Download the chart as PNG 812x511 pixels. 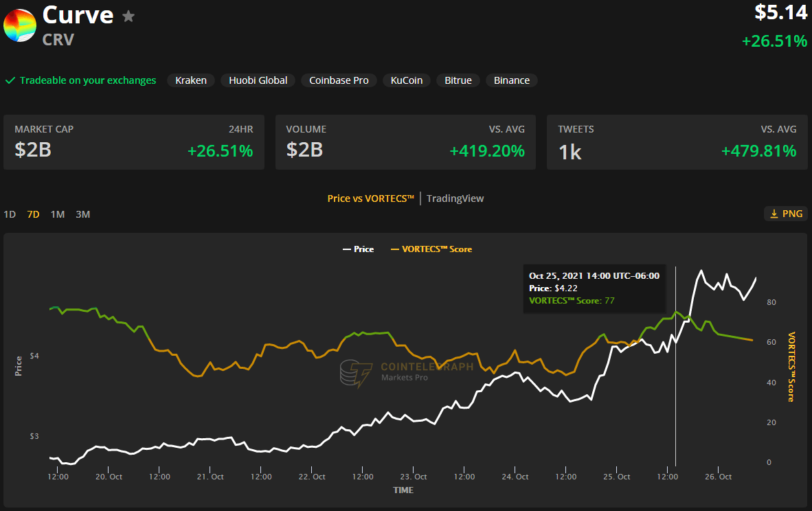(785, 214)
